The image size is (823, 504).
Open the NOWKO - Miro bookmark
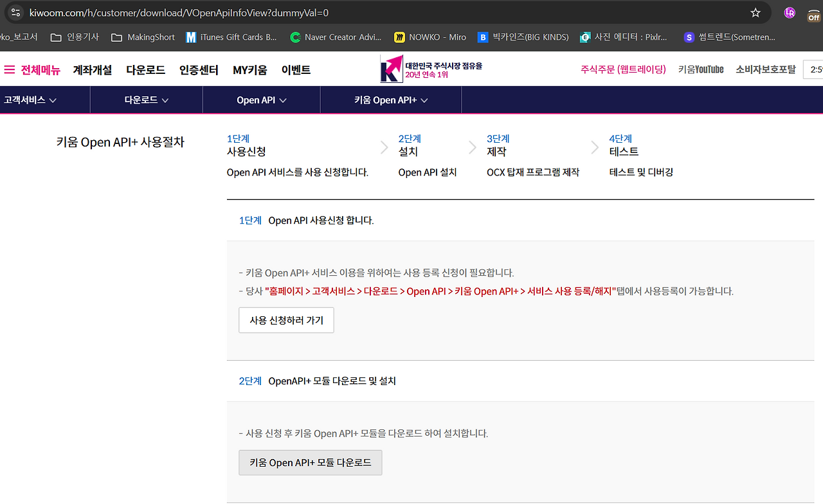coord(431,37)
